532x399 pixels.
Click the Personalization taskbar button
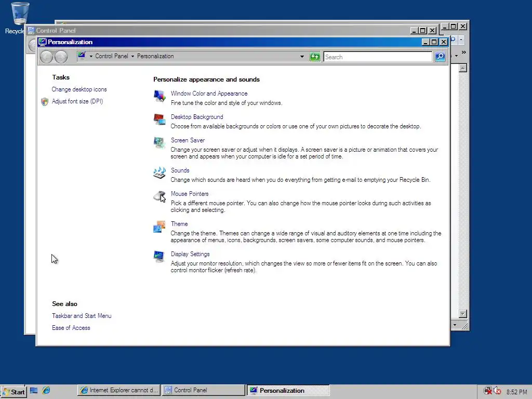[x=288, y=390]
